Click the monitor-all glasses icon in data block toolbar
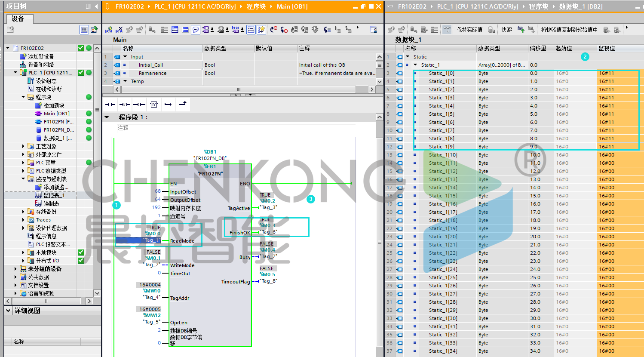Viewport: 644px width, 357px height. pos(447,30)
